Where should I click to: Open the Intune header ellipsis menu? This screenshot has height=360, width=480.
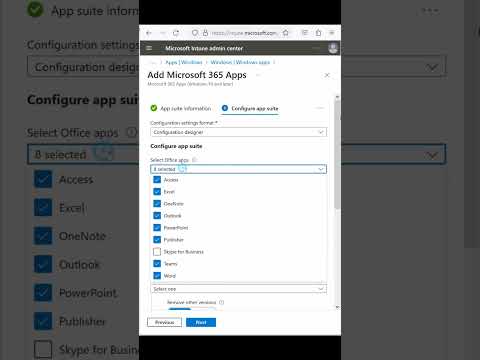tap(316, 48)
